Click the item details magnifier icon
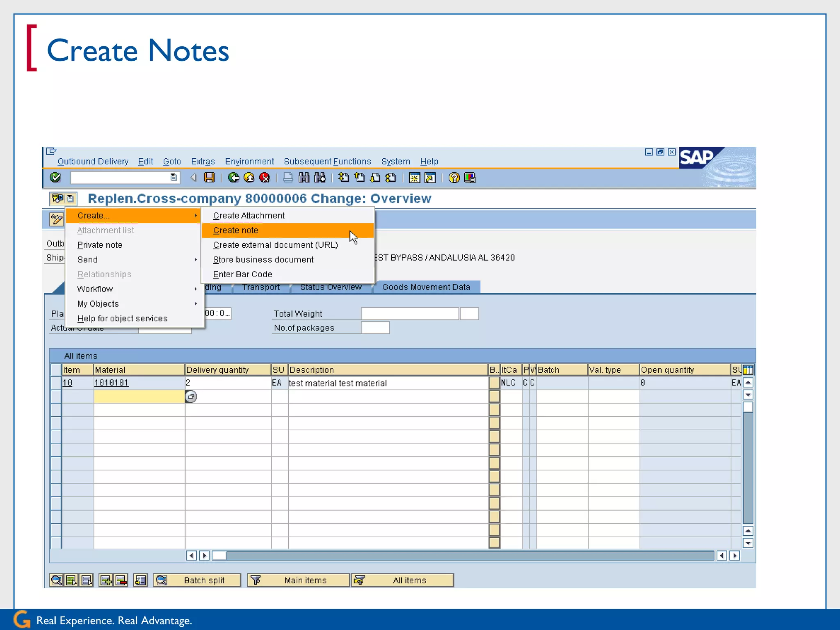The image size is (840, 630). 56,580
